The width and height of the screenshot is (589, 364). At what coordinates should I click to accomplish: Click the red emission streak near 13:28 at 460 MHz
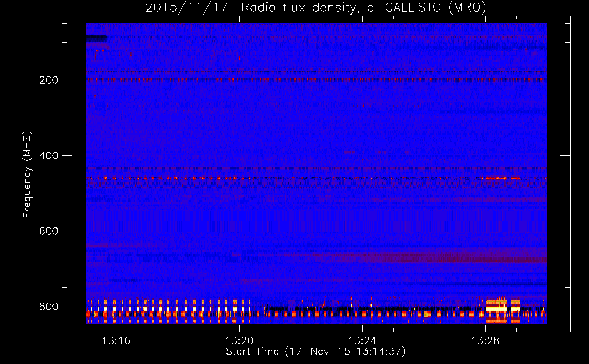[503, 178]
